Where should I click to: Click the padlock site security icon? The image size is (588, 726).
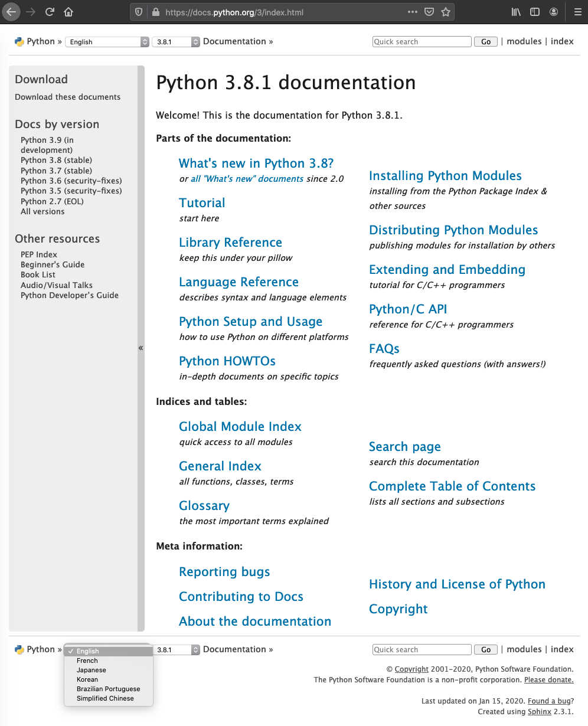pos(156,12)
